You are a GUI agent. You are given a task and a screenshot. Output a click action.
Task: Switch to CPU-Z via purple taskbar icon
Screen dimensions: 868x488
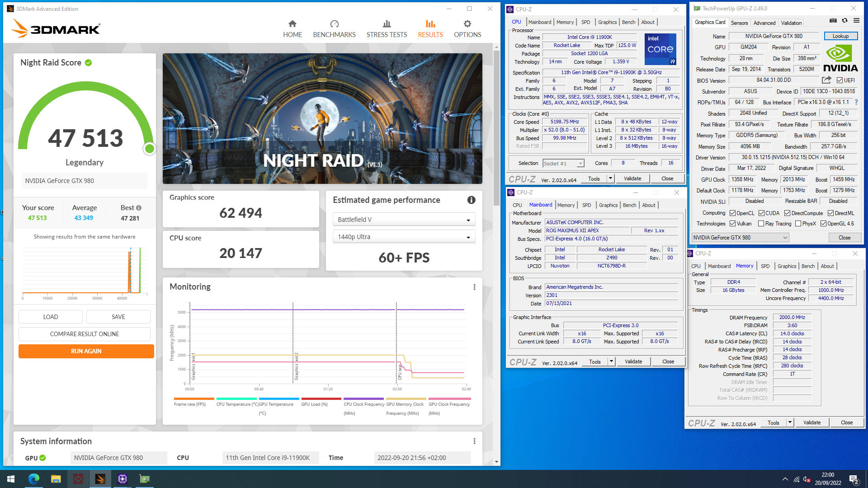tap(123, 479)
